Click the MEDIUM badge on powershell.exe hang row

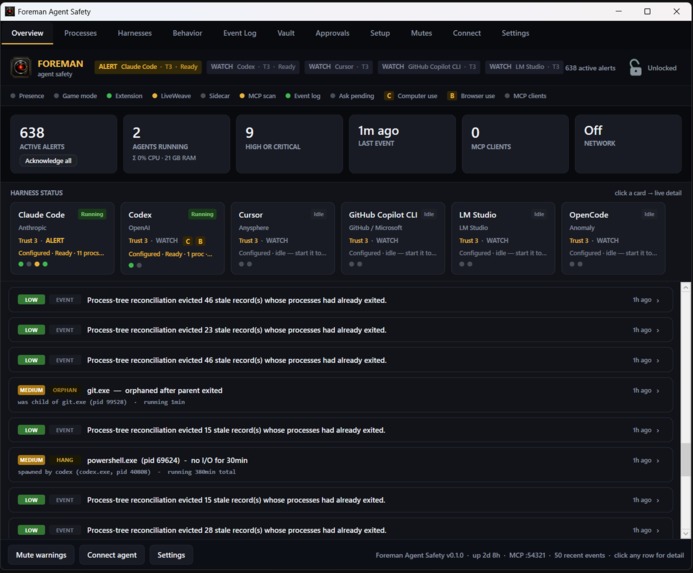point(31,460)
